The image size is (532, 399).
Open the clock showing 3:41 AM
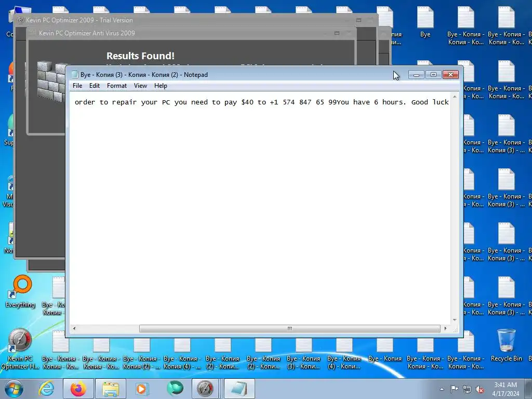[x=506, y=389]
